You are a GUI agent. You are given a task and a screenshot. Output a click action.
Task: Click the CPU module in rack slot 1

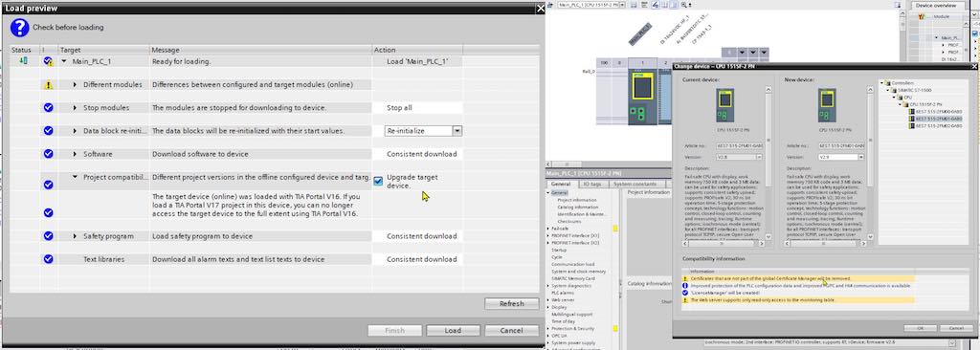point(642,97)
